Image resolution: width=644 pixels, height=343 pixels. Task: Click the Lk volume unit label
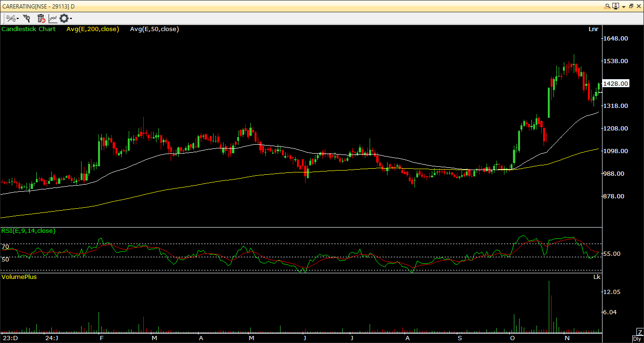click(597, 277)
